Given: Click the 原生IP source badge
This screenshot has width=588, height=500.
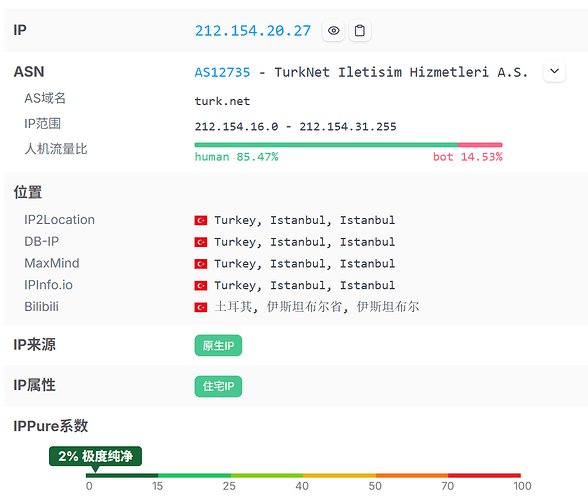Looking at the screenshot, I should click(218, 345).
